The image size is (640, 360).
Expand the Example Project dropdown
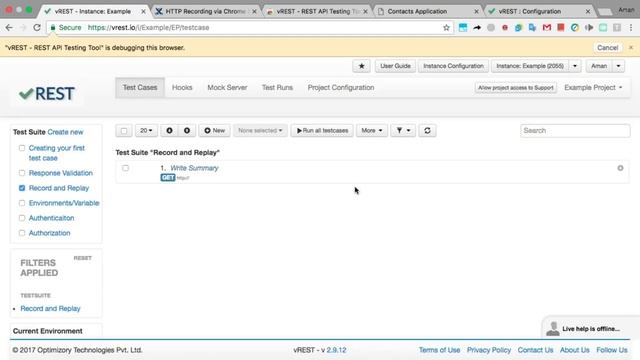click(593, 87)
